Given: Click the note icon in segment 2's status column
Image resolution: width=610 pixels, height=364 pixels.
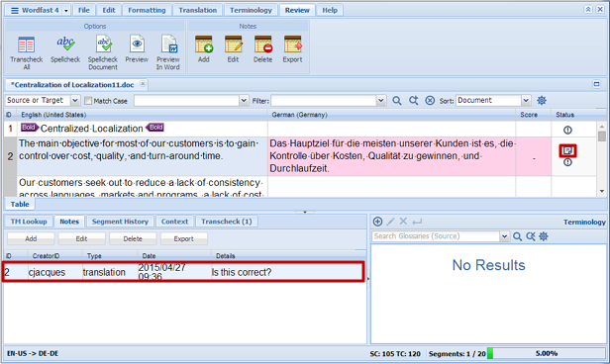Looking at the screenshot, I should point(567,150).
